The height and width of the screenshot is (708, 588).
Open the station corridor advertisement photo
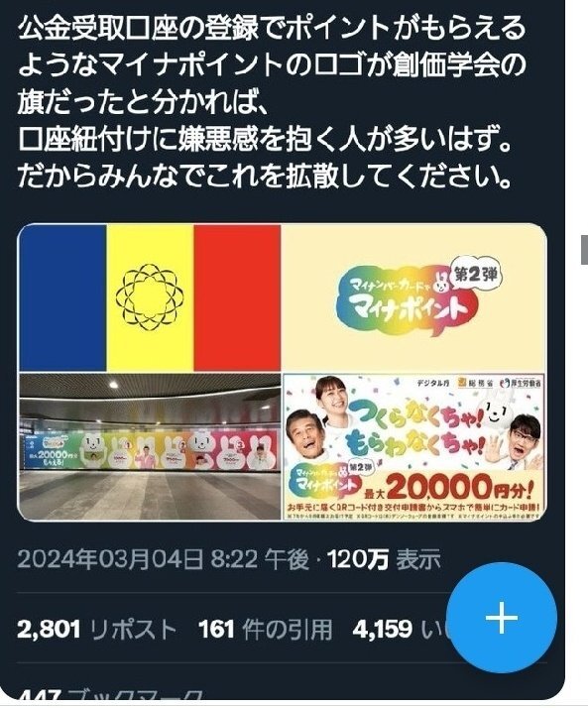[x=150, y=446]
